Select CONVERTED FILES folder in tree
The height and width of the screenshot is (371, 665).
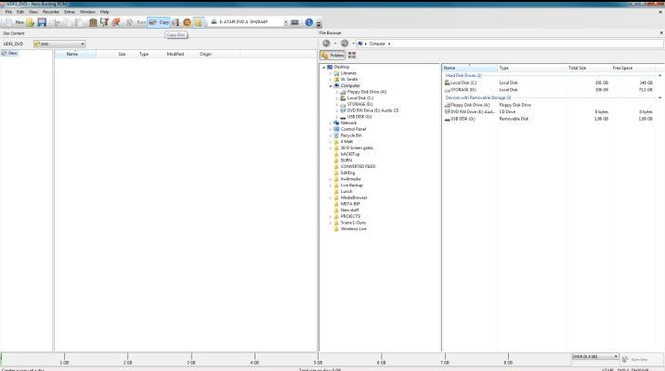(358, 167)
